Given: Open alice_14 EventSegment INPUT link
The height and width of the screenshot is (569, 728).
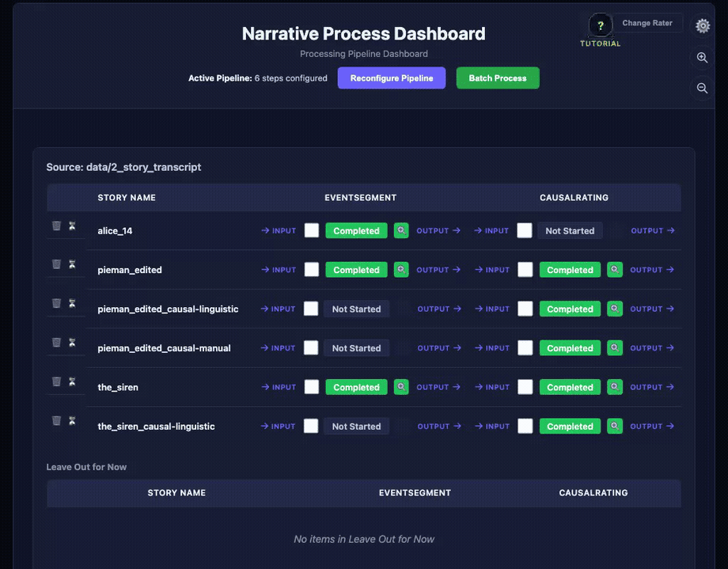Looking at the screenshot, I should tap(279, 230).
